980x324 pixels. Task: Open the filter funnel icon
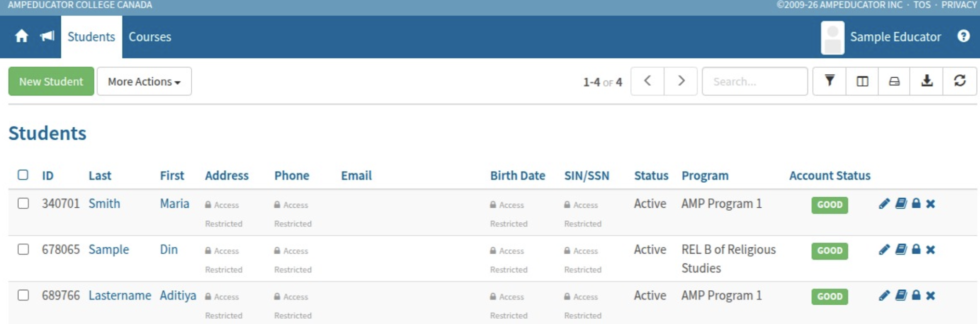[829, 81]
